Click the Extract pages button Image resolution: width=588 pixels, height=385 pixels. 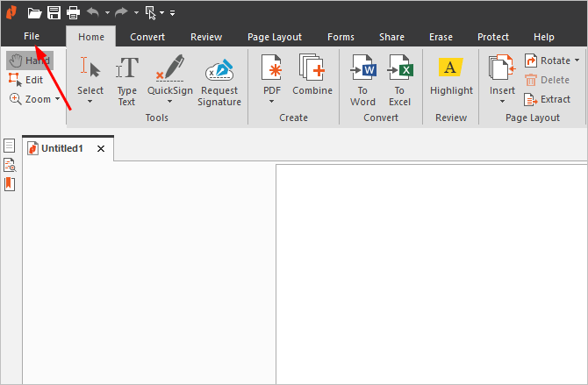click(547, 99)
